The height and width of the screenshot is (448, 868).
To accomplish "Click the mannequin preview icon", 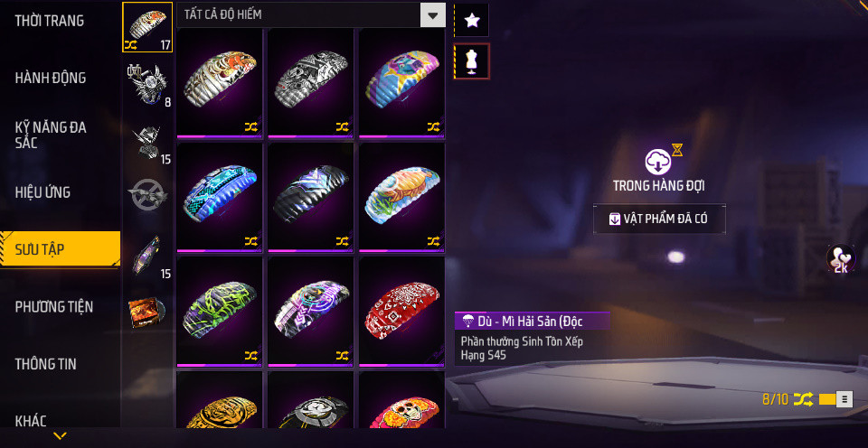I will pyautogui.click(x=472, y=61).
